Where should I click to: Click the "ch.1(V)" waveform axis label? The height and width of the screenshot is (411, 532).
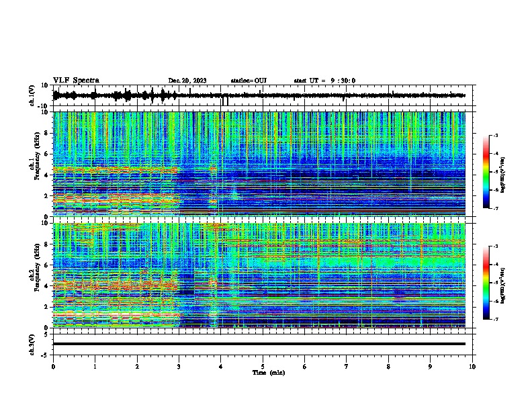pyautogui.click(x=32, y=95)
